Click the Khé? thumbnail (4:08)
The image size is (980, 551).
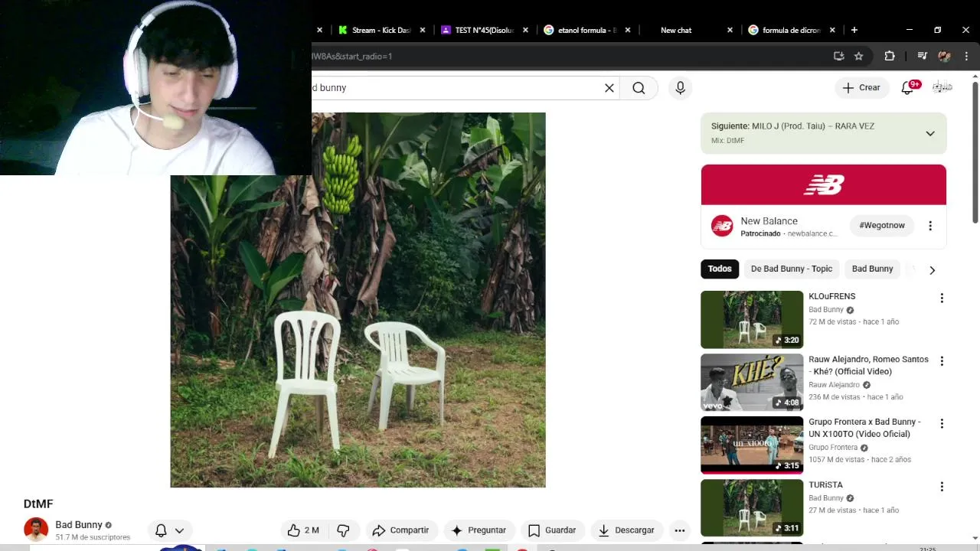[752, 383]
